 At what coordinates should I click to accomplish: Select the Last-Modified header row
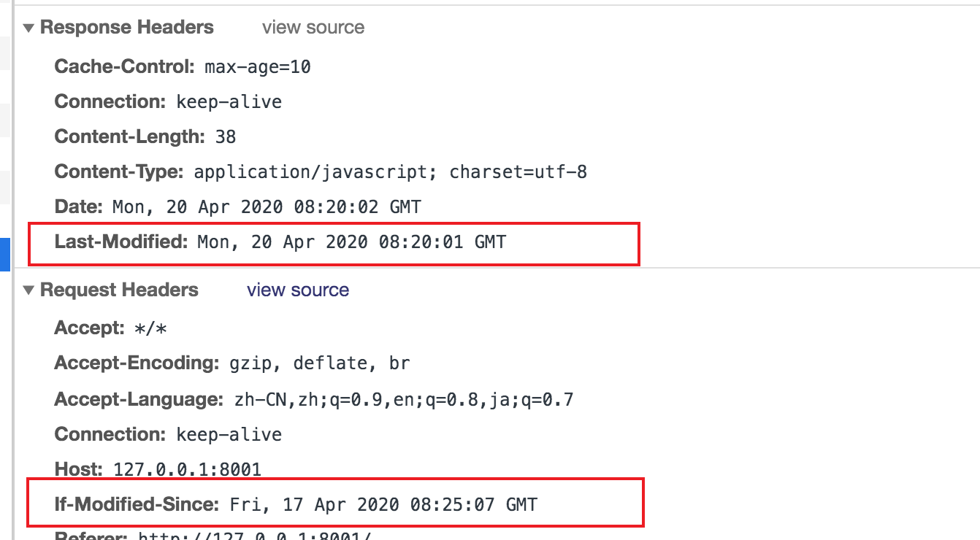tap(280, 242)
